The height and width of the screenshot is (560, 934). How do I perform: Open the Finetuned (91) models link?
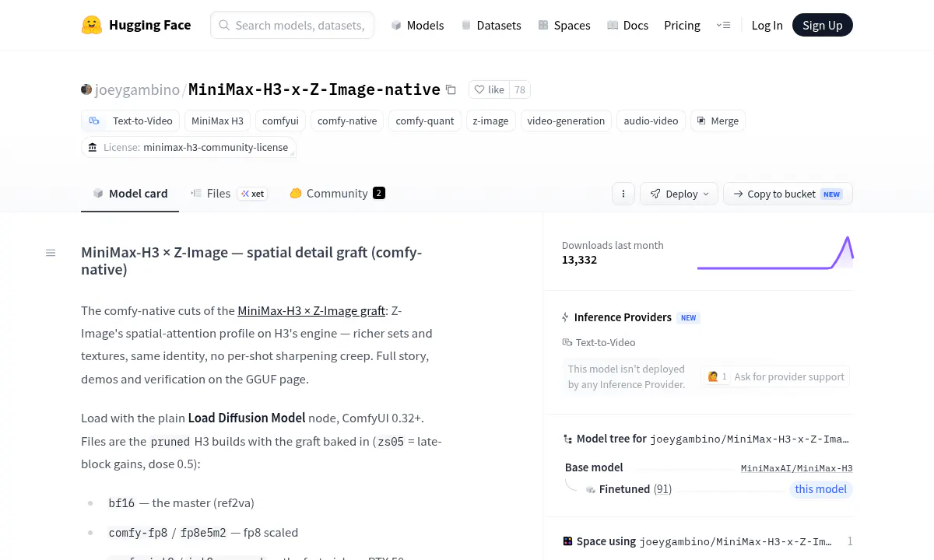pyautogui.click(x=635, y=489)
